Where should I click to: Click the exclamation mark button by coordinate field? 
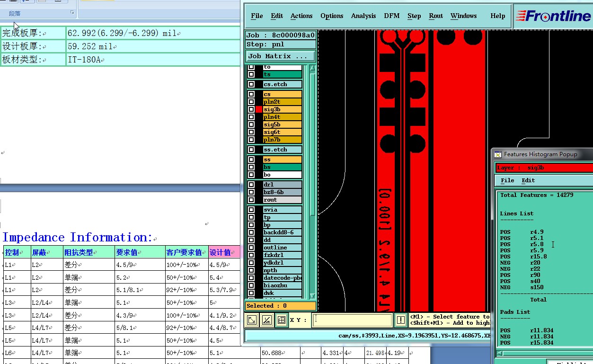tap(400, 320)
